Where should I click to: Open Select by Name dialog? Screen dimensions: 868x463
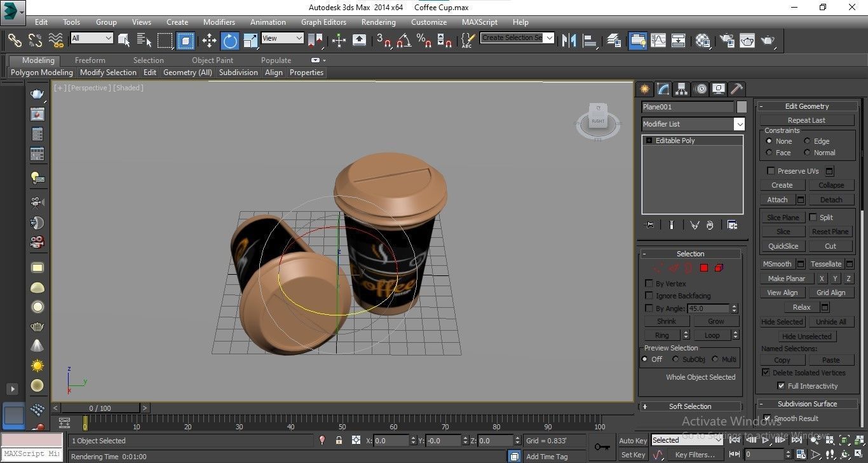tap(144, 41)
